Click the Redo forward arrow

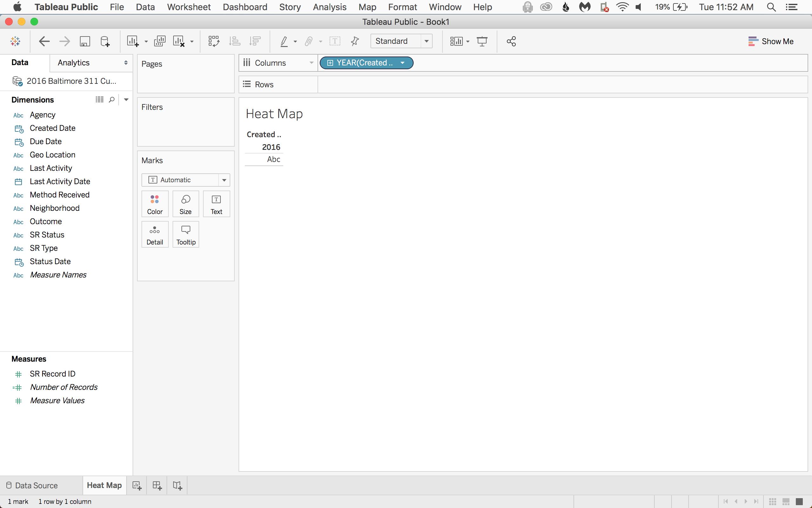[64, 41]
